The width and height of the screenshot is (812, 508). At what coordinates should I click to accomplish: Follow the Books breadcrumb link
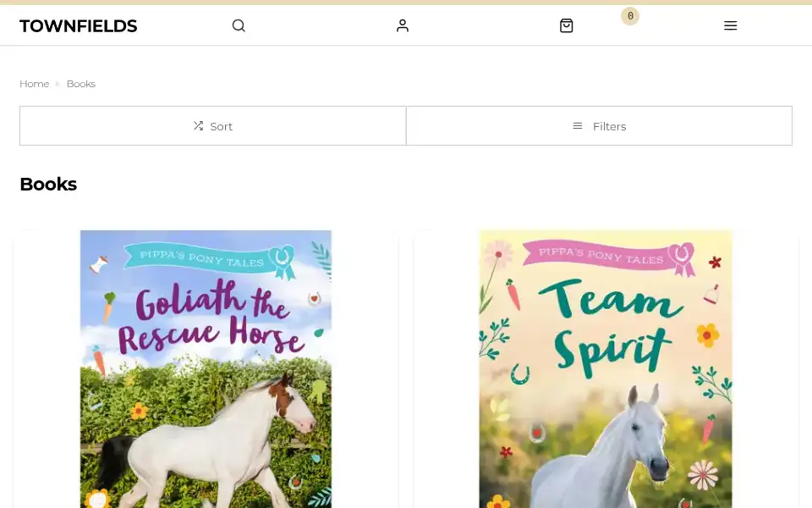pyautogui.click(x=81, y=84)
